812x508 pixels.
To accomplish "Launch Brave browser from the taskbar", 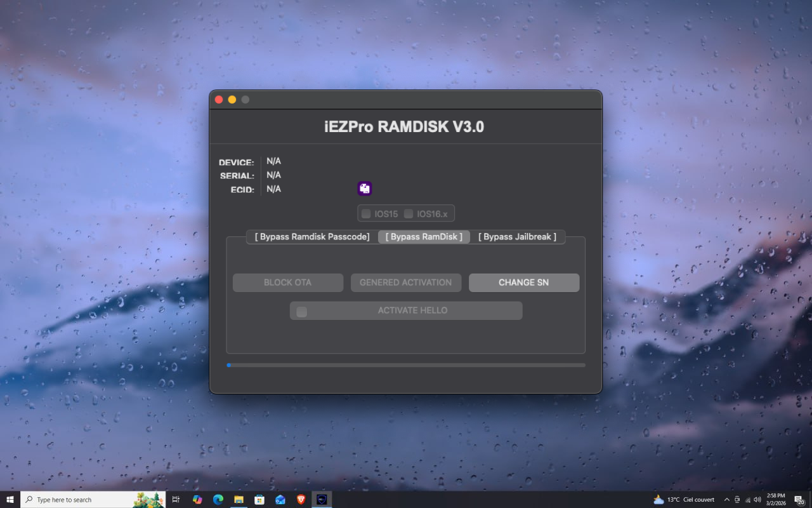I will 300,499.
